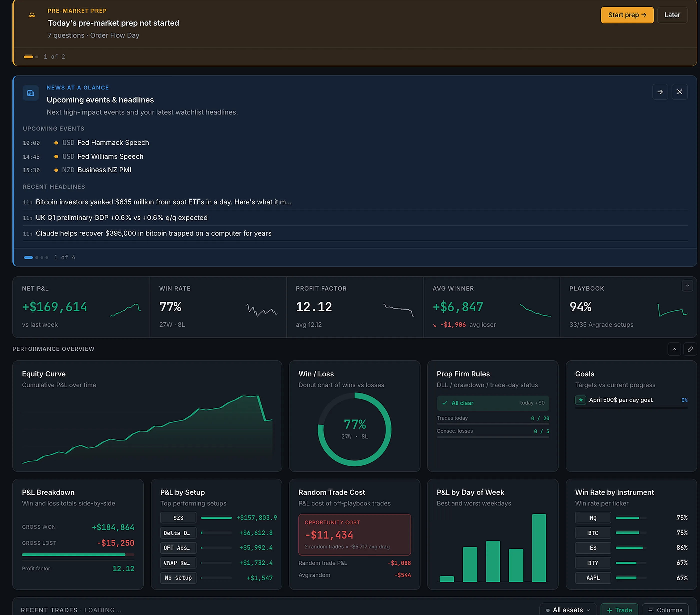Click the edit pencil icon in Performance Overview

tap(690, 349)
